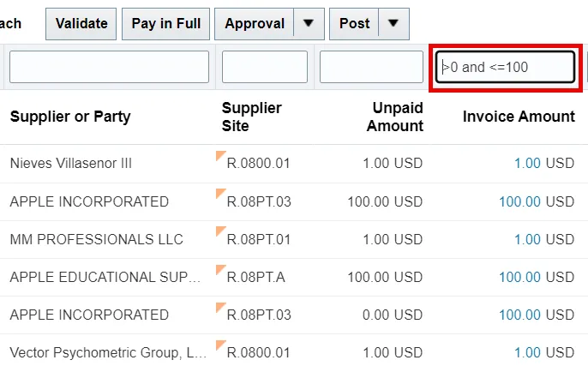Click the Approval button label
The width and height of the screenshot is (588, 372).
pos(254,23)
